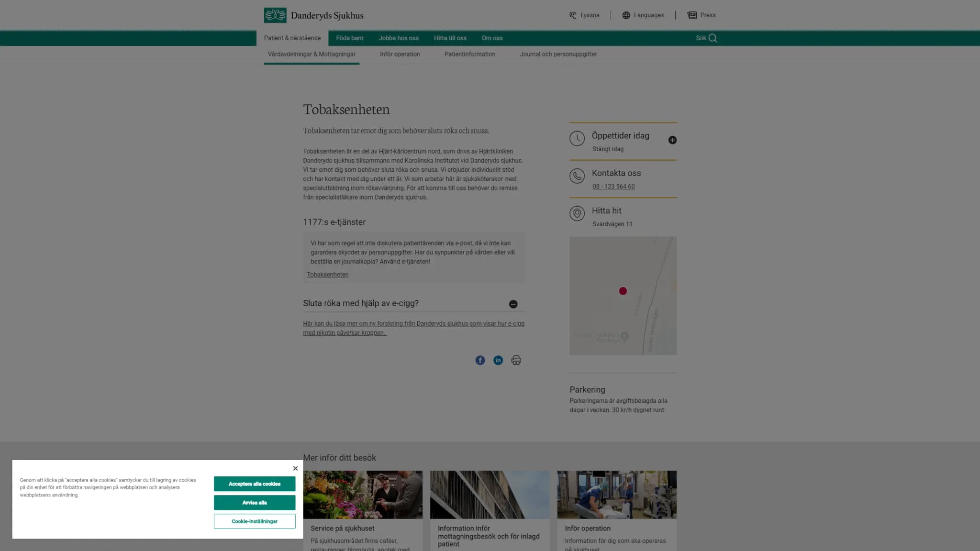Click the Press newspaper icon
The height and width of the screenshot is (551, 980).
(x=692, y=15)
